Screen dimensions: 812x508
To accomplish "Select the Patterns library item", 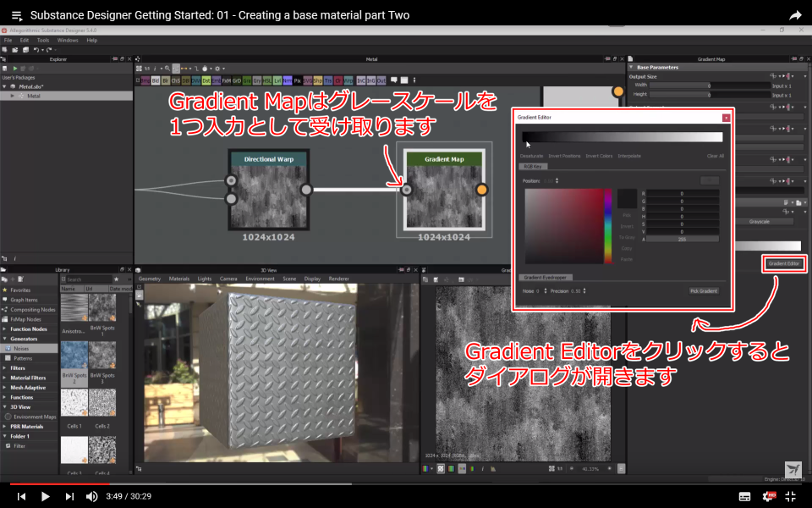I will [x=23, y=358].
